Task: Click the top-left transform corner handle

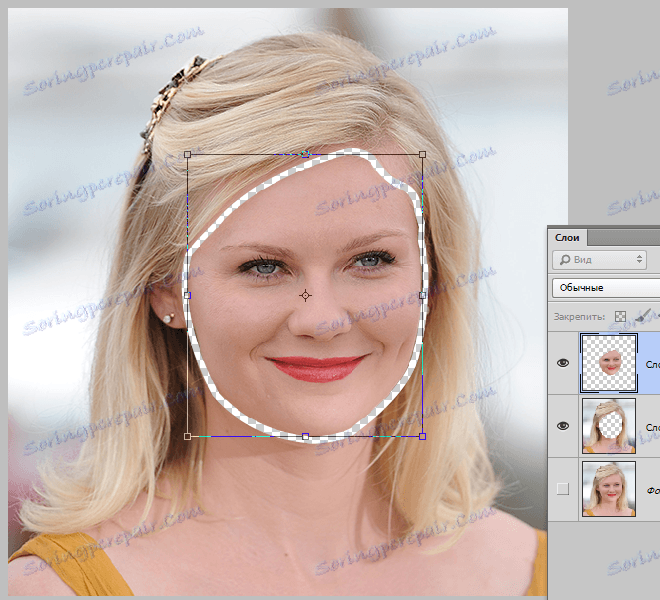Action: click(188, 155)
